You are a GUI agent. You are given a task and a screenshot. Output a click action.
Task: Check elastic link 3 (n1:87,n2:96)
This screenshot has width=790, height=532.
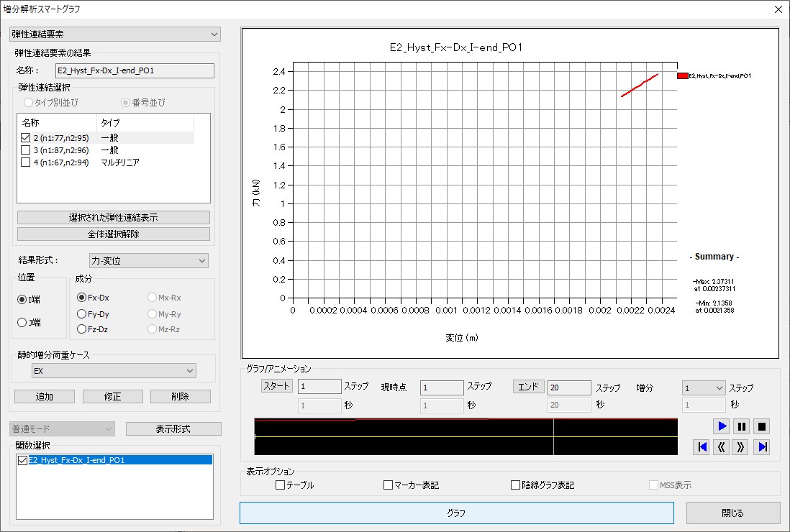[x=26, y=150]
